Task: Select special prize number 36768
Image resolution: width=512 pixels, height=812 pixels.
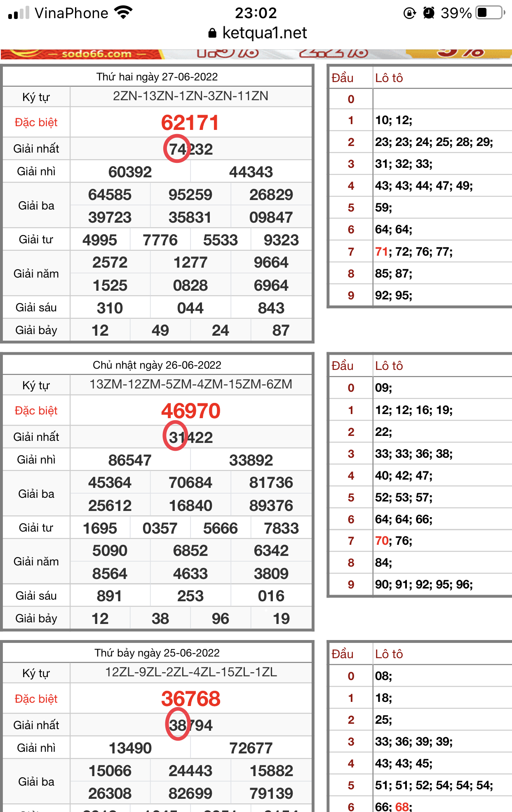Action: pyautogui.click(x=191, y=699)
